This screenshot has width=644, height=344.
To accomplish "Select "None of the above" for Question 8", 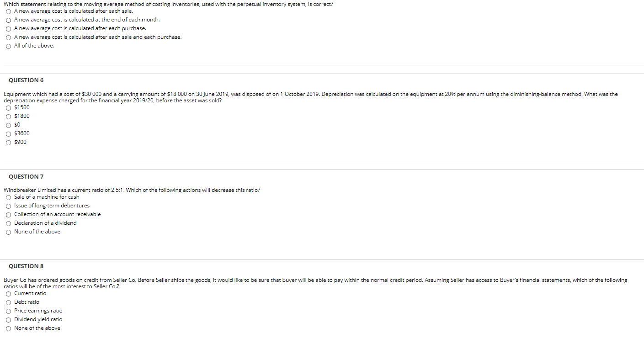I will click(x=8, y=328).
